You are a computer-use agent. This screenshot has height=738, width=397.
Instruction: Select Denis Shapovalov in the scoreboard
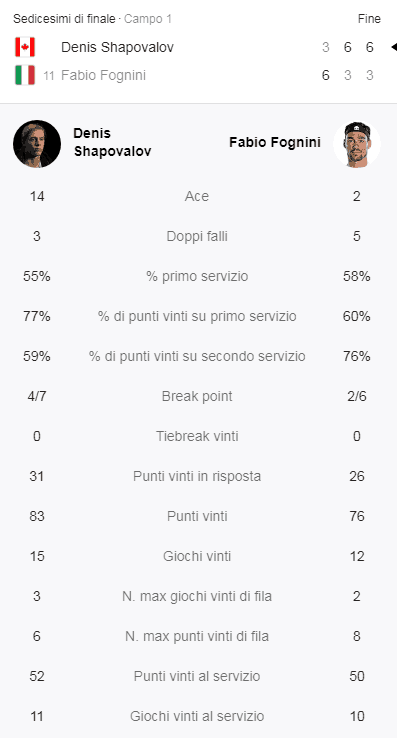[x=117, y=48]
